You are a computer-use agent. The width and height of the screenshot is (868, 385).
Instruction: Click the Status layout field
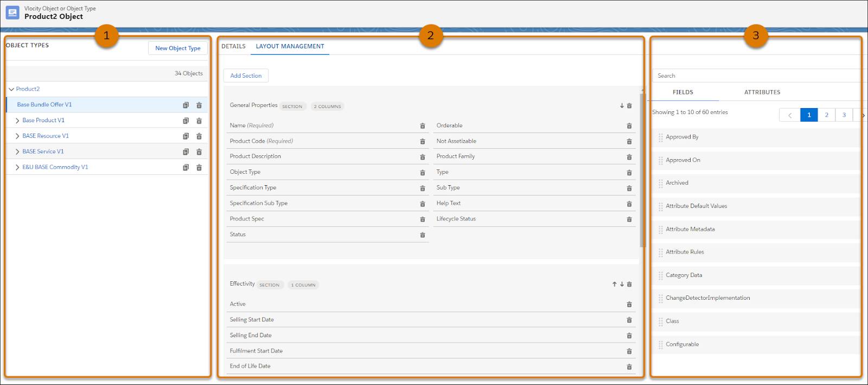point(328,235)
